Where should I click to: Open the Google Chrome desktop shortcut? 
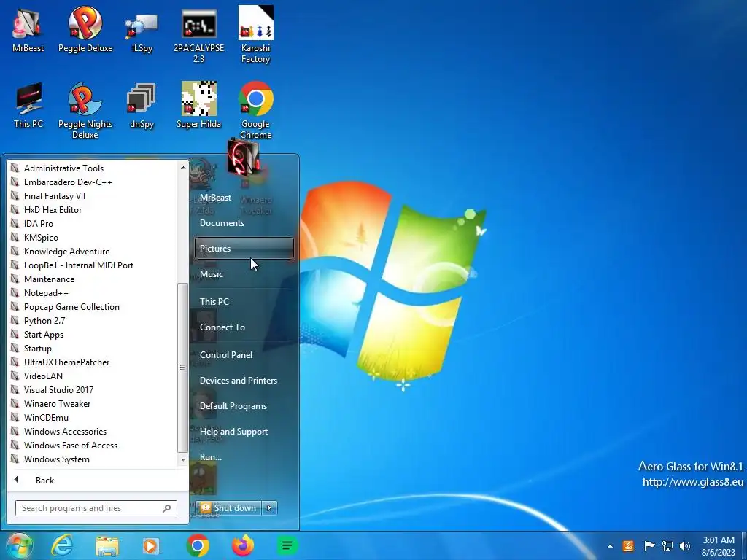click(x=256, y=111)
